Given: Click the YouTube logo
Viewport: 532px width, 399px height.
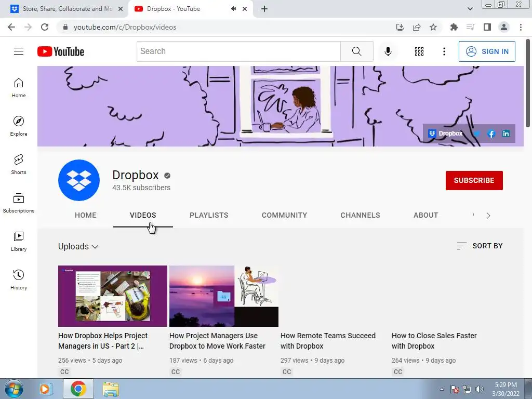Looking at the screenshot, I should (61, 51).
